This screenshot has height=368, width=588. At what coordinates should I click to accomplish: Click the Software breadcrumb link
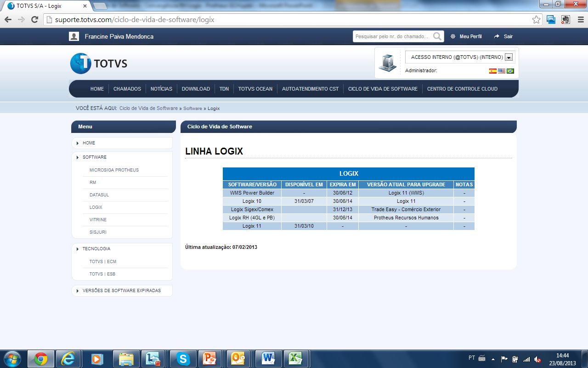pyautogui.click(x=192, y=109)
